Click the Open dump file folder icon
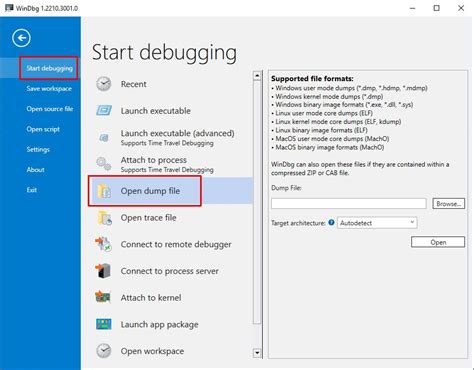Viewport: 474px width, 370px height. 104,191
